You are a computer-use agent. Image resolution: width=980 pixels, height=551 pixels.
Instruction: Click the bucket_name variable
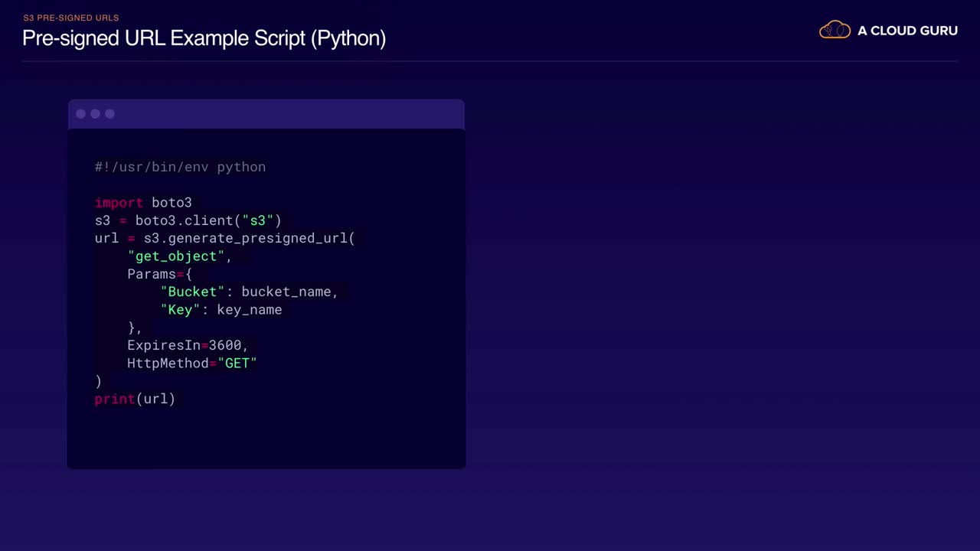click(x=286, y=292)
